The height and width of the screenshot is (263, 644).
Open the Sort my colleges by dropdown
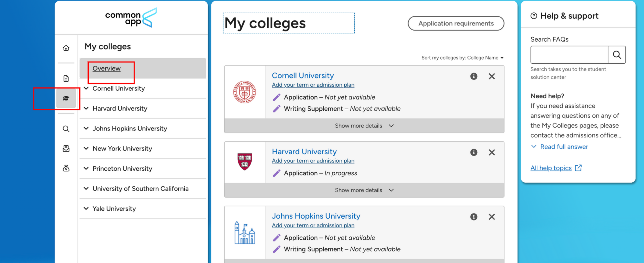click(x=463, y=58)
